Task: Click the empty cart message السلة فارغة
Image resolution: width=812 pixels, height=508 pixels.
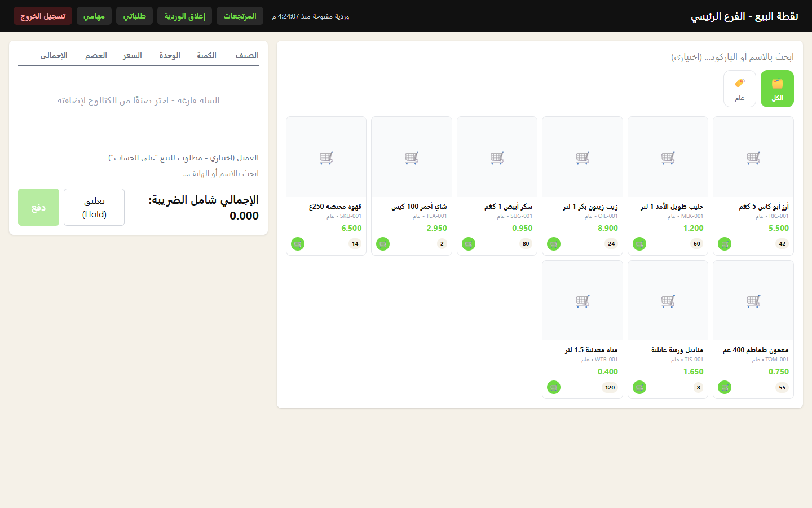Action: 138,100
